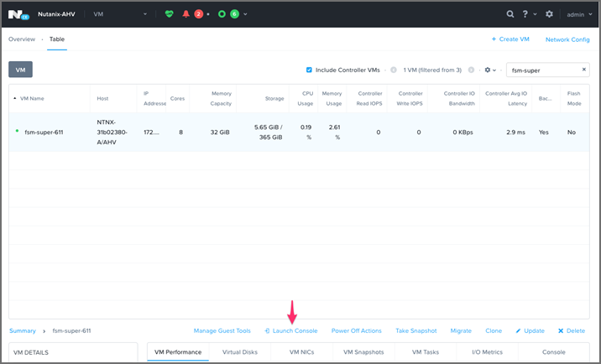Click the Update pencil icon
Screen dimensions: 601x364
[518, 330]
